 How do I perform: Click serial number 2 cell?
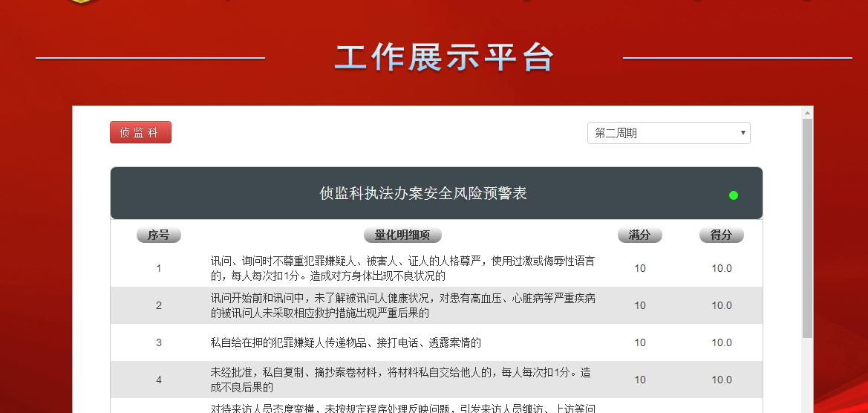click(159, 305)
